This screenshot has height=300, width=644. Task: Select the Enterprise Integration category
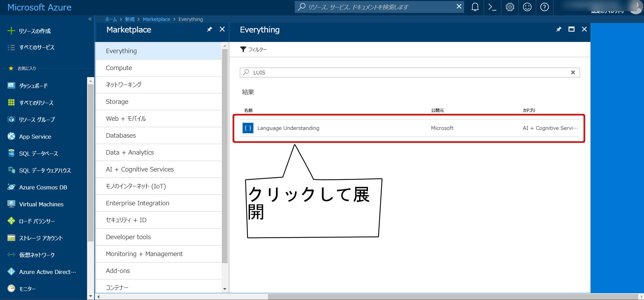[x=159, y=203]
